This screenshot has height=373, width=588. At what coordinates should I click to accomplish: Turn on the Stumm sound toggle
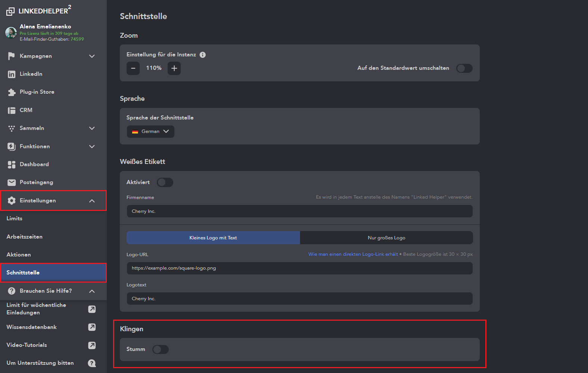tap(161, 349)
